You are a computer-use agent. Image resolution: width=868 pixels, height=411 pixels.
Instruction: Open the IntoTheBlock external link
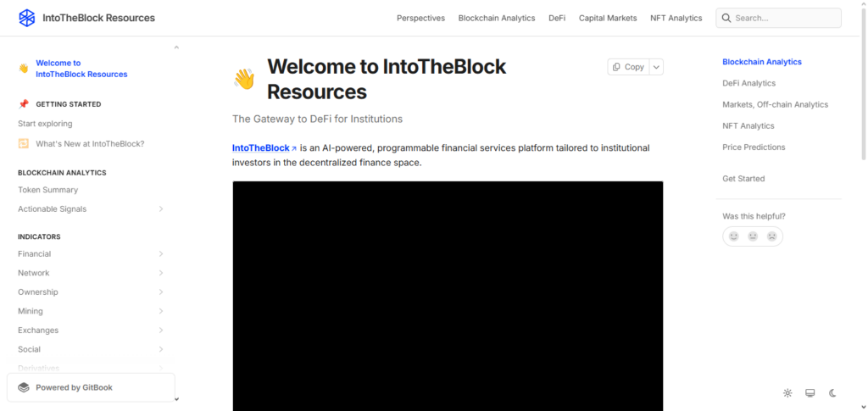pyautogui.click(x=264, y=148)
